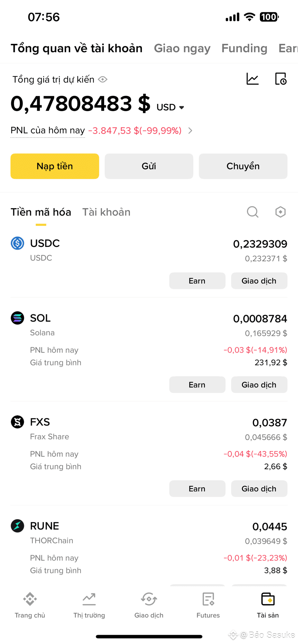Tap the yellow Nạp tiền button
Screen dimensions: 298x644
pos(55,166)
